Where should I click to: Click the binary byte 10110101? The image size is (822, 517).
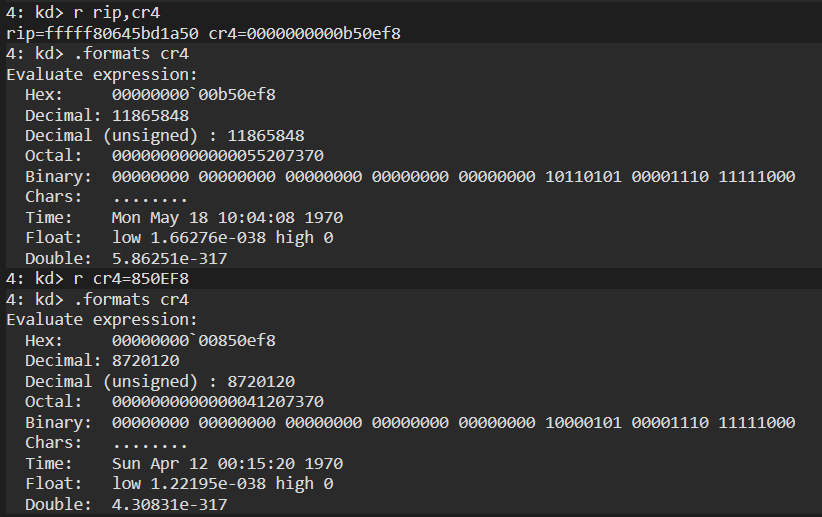pyautogui.click(x=583, y=177)
